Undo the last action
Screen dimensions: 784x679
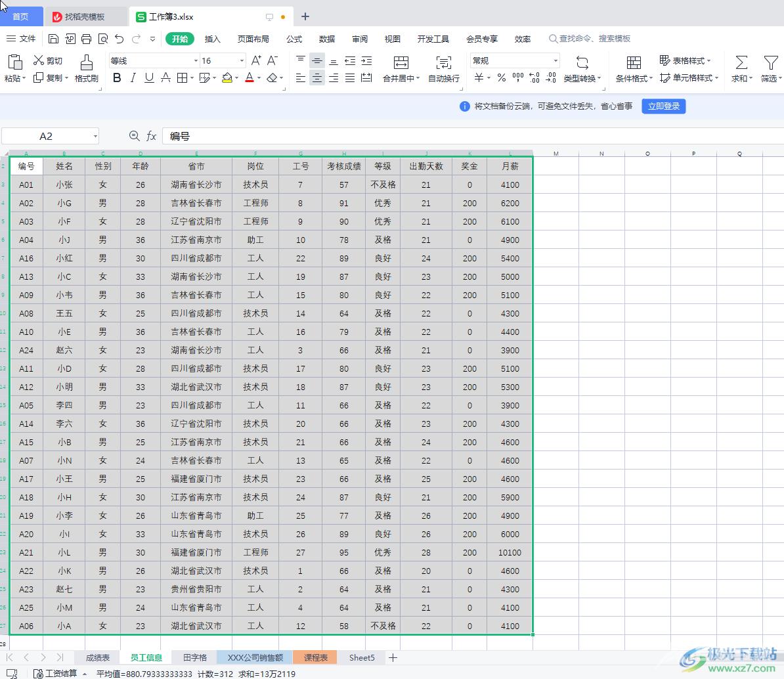[119, 39]
